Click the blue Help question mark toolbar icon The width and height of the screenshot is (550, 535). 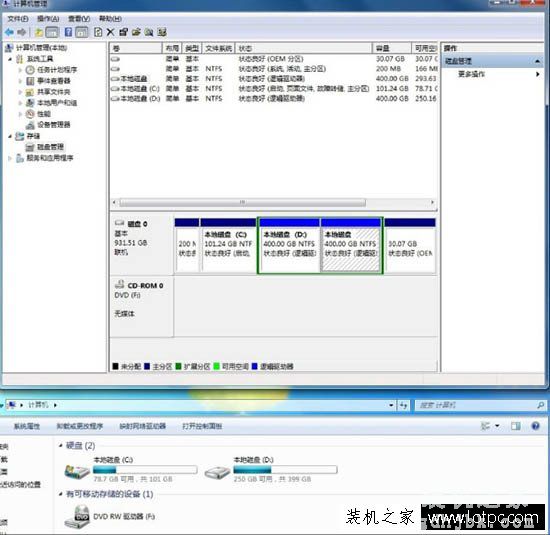tap(68, 33)
